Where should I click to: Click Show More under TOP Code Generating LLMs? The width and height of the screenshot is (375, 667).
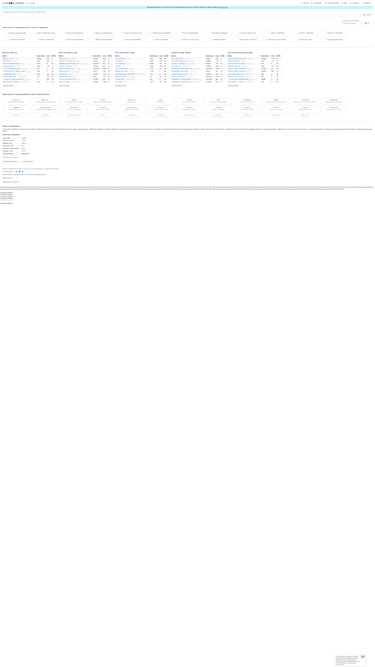[x=234, y=86]
